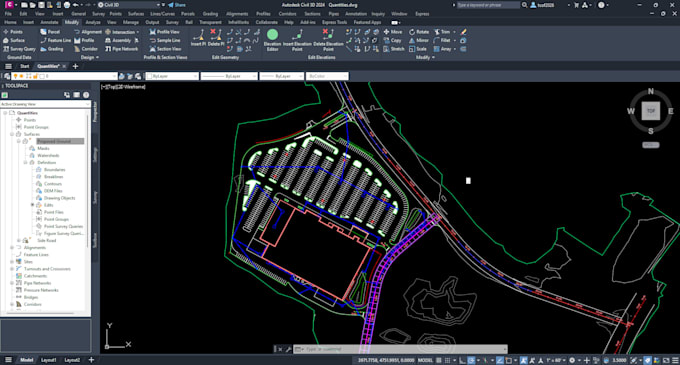Open the Grading tool
The image size is (680, 365).
point(52,49)
